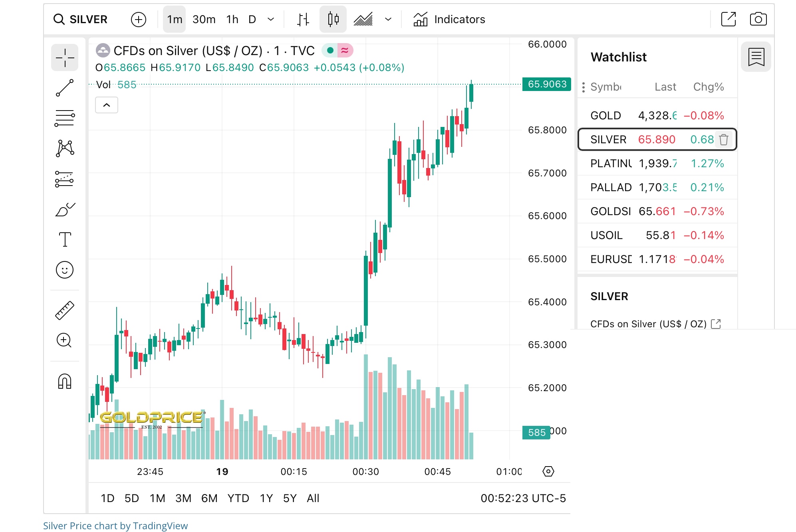Select the 5D date range
The image size is (796, 532).
coord(131,498)
